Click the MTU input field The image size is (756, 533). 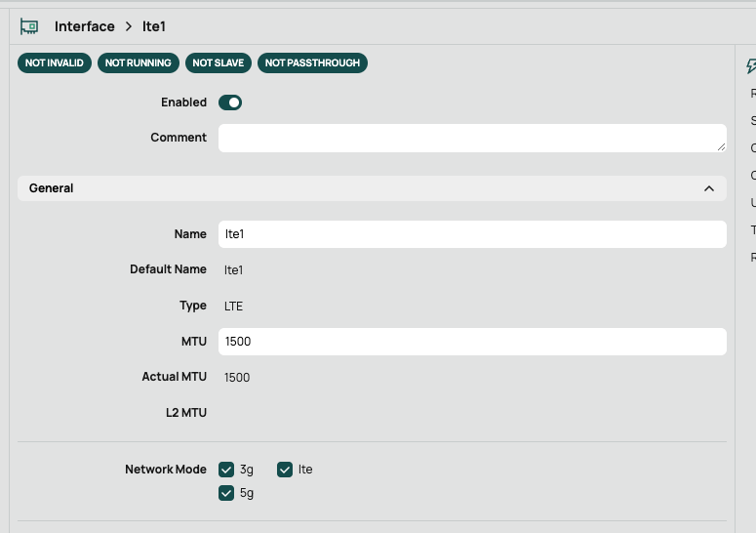pos(472,342)
